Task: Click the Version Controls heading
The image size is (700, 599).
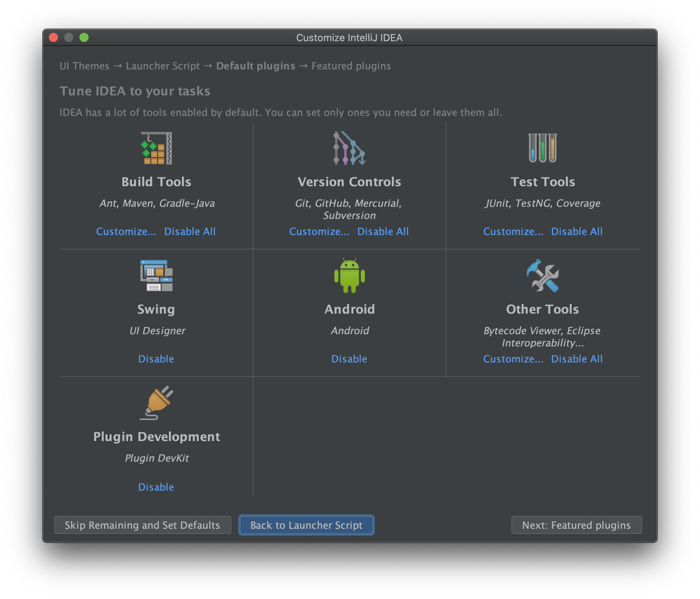Action: pos(350,182)
